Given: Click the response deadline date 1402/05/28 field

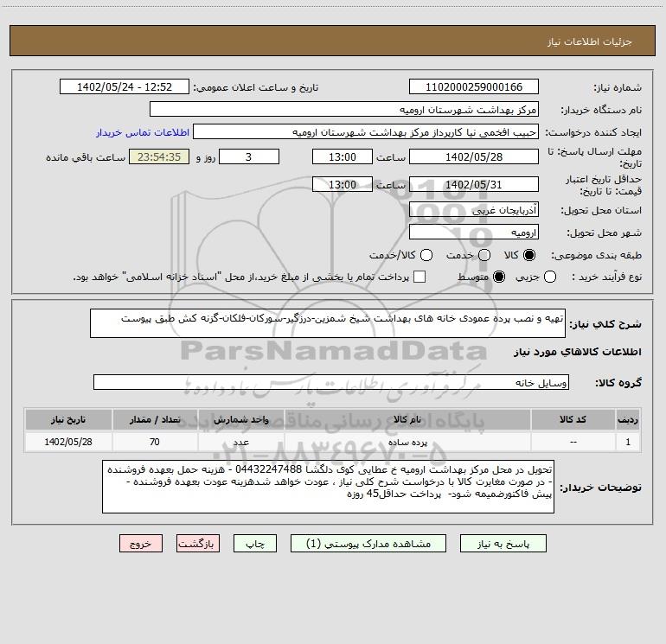Looking at the screenshot, I should [474, 157].
